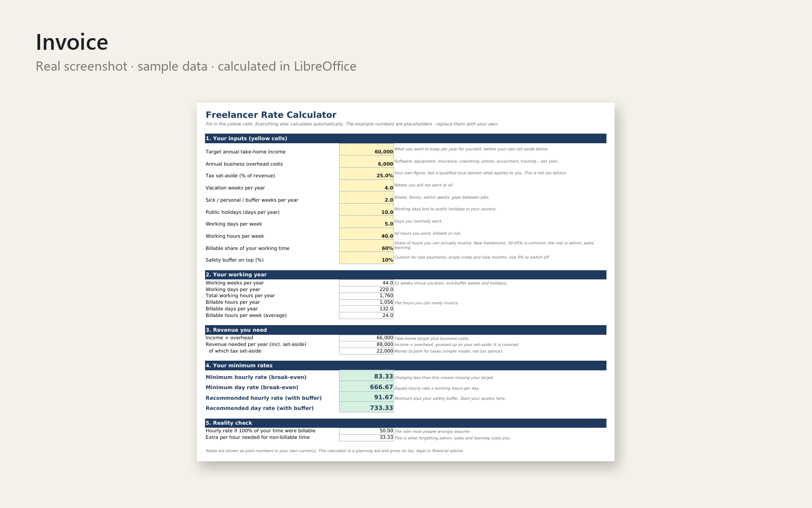Click the Freelancer Rate Calculator title

click(271, 115)
